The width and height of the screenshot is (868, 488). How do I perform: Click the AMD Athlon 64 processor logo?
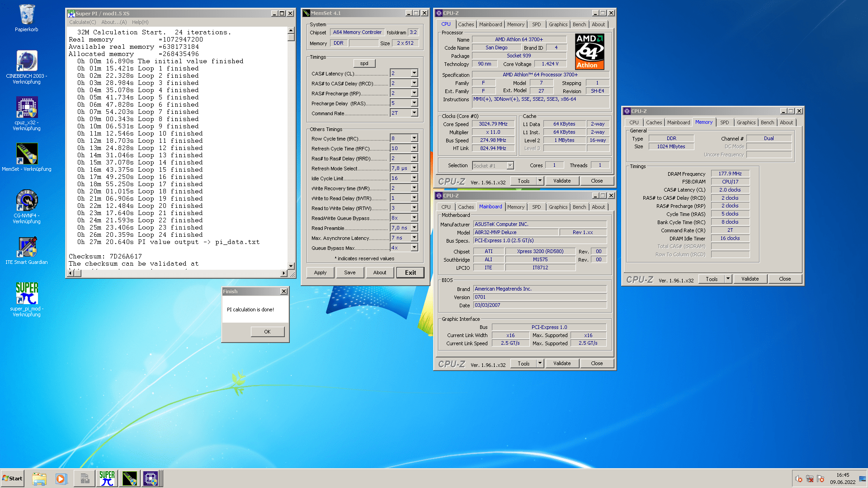pyautogui.click(x=590, y=52)
